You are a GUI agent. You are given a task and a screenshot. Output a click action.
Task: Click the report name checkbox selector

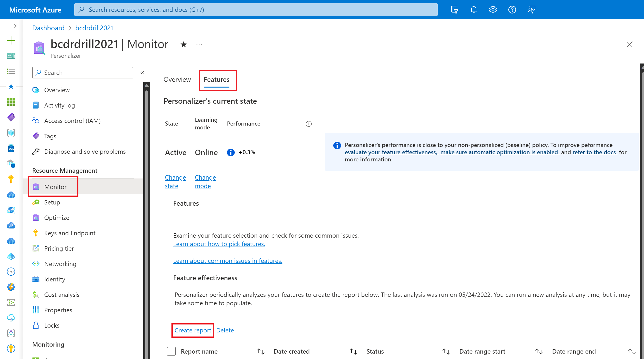[x=171, y=351]
